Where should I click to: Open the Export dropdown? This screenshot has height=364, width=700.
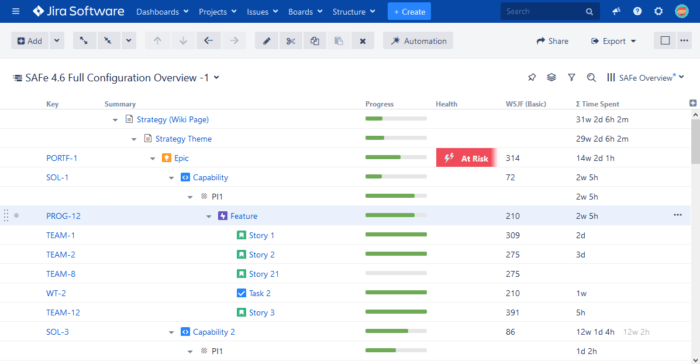click(613, 41)
